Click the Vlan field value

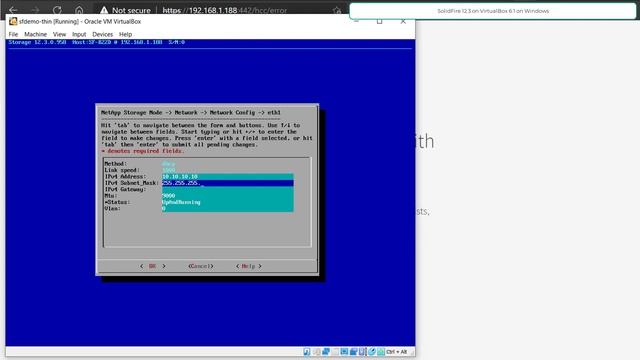[x=164, y=209]
